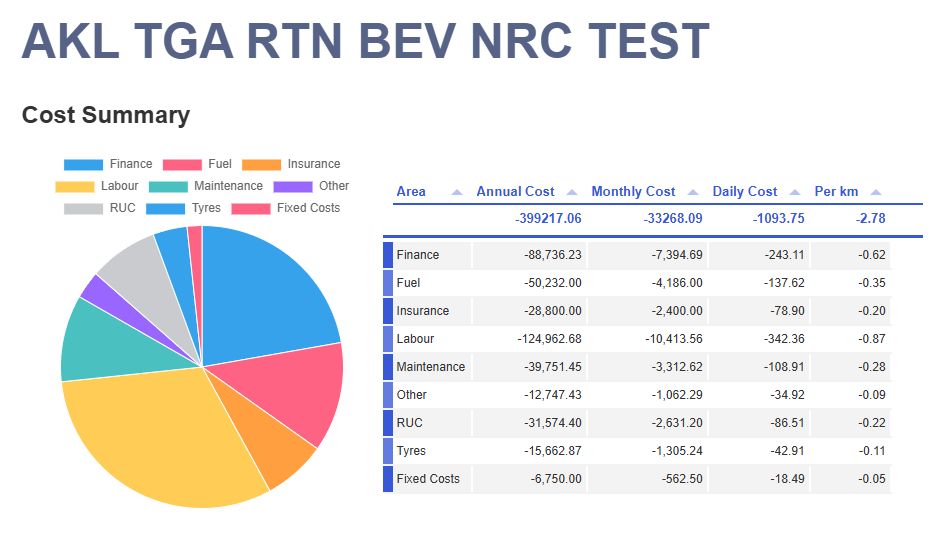Hide Fuel series via legend entry

pyautogui.click(x=197, y=164)
